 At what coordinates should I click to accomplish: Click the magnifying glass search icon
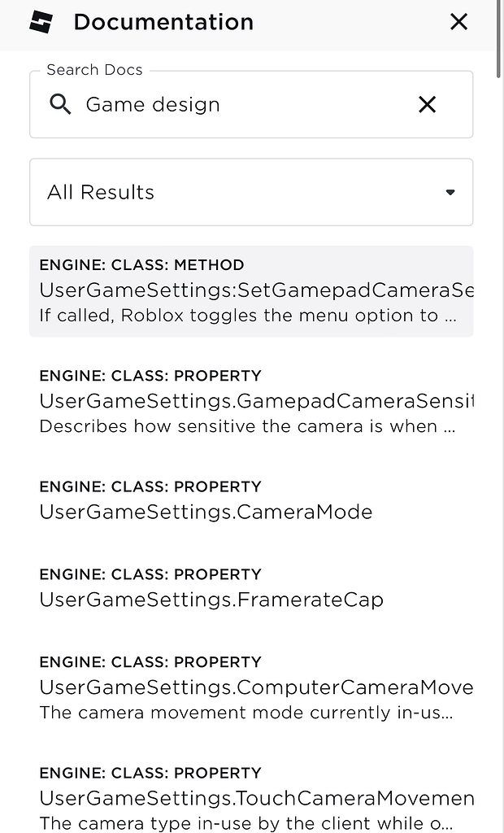[x=60, y=104]
